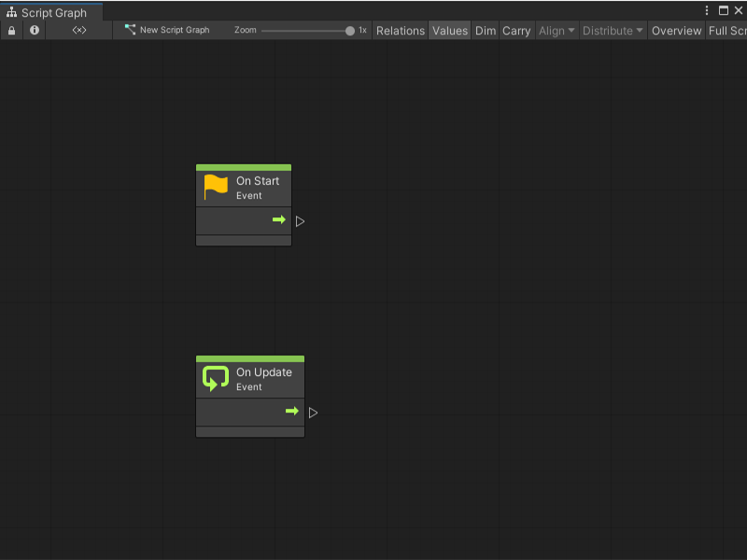Click the Full Screen button
This screenshot has width=747, height=560.
tap(728, 30)
